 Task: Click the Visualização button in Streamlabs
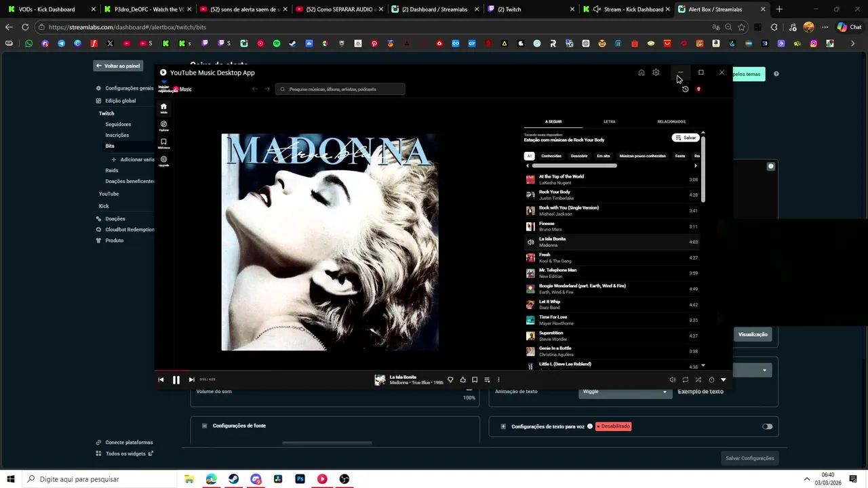click(x=753, y=334)
